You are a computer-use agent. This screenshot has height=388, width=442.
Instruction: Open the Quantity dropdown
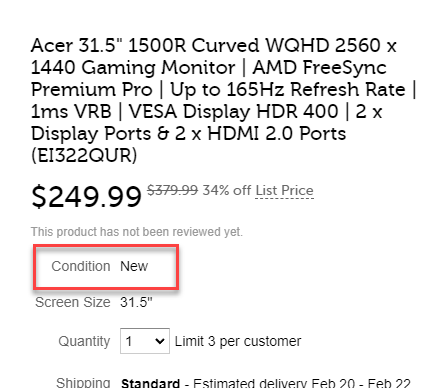pos(145,341)
